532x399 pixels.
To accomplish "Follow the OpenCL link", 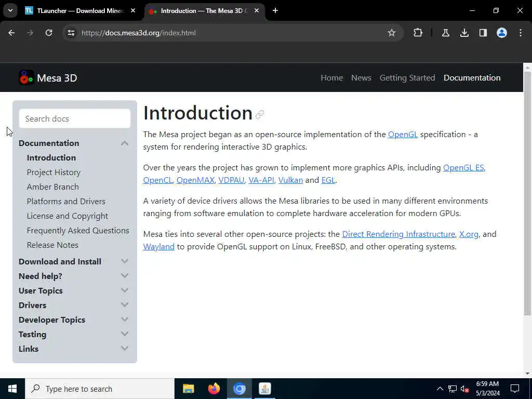I will 158,180.
